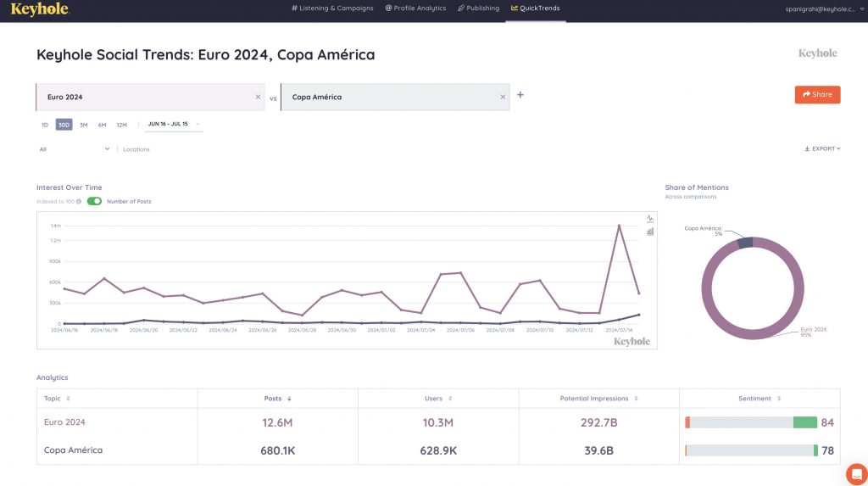Open the Publishing section

[478, 8]
